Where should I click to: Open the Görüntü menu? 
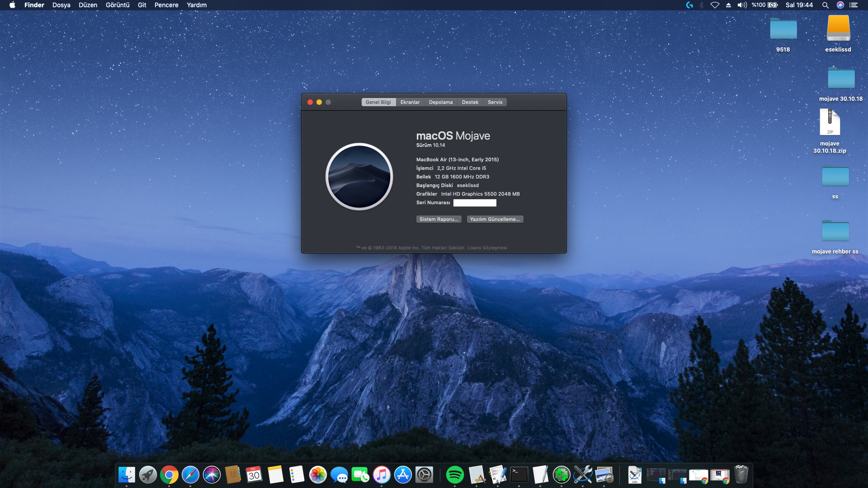tap(118, 5)
